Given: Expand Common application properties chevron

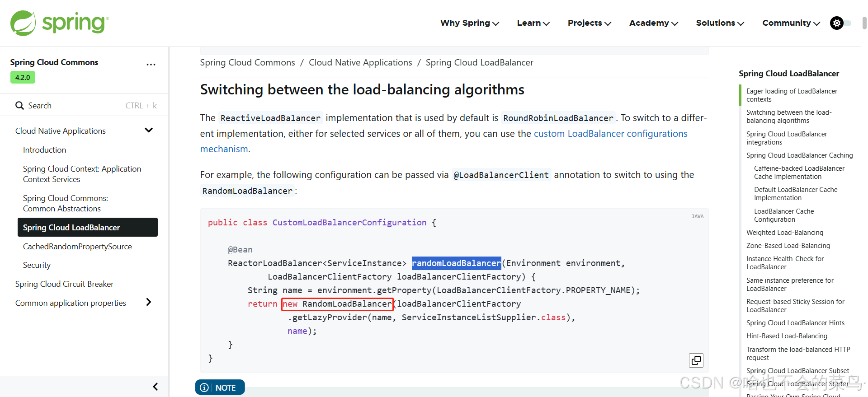Looking at the screenshot, I should (x=149, y=302).
